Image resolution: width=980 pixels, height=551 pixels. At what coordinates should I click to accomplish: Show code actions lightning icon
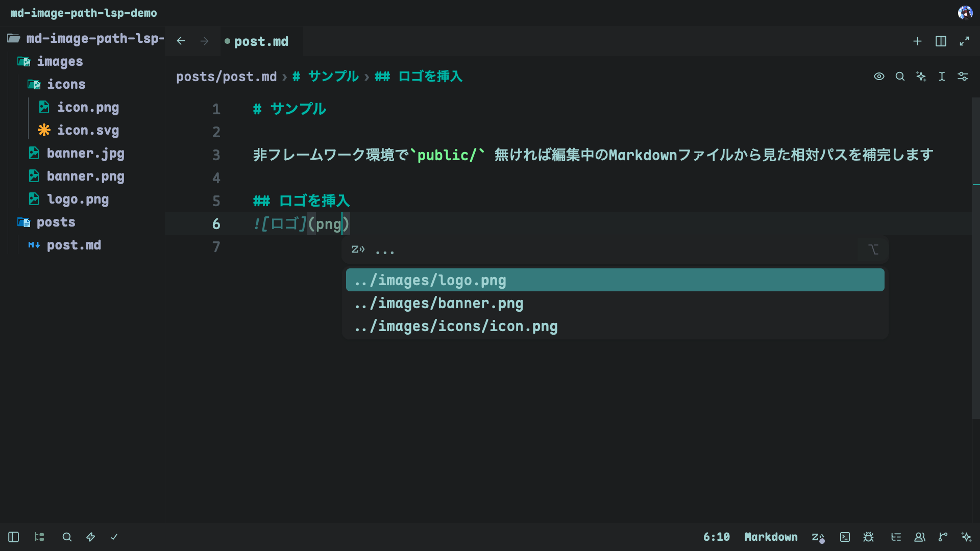tap(90, 537)
